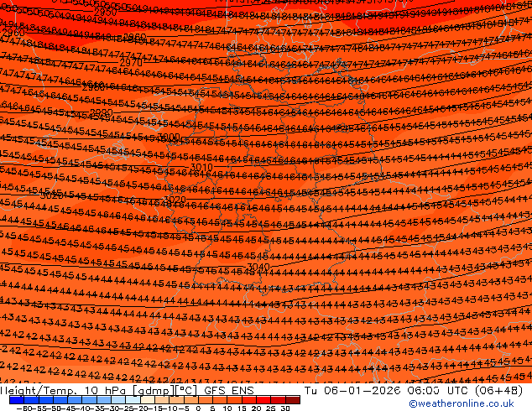
Task: Click the 'Tu 06-01-2026 06:00 UTC' timestamp
Action: (387, 390)
